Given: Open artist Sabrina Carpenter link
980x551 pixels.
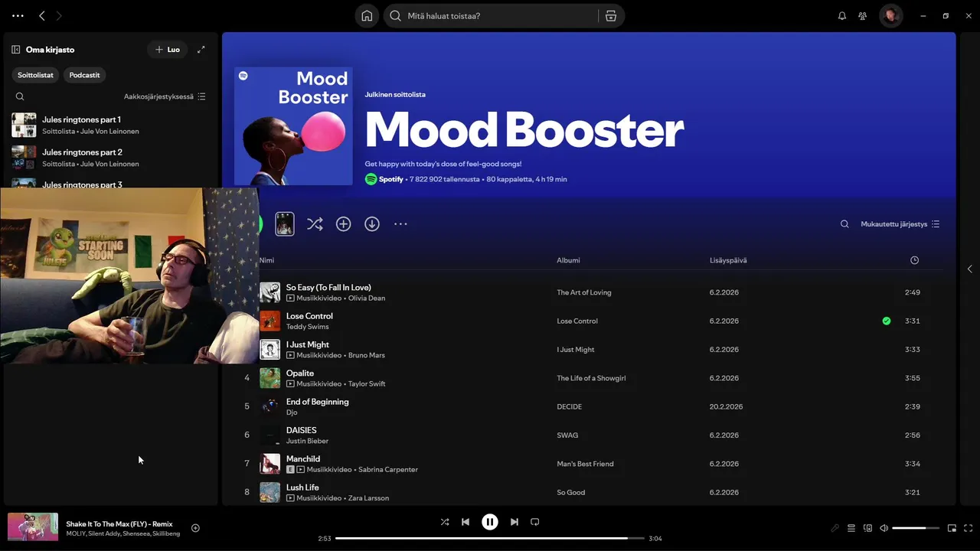Looking at the screenshot, I should pos(388,469).
